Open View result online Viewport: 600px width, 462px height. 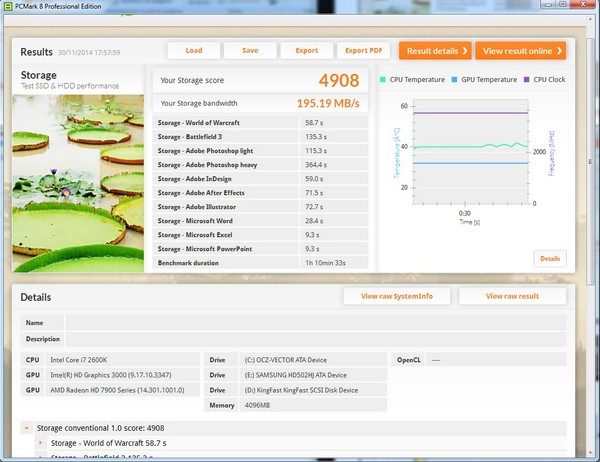[x=520, y=51]
